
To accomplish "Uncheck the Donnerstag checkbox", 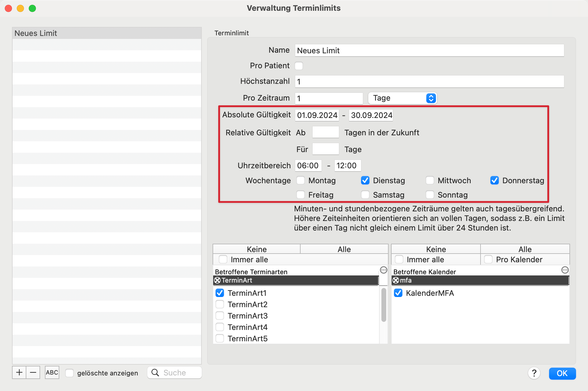I will 495,180.
